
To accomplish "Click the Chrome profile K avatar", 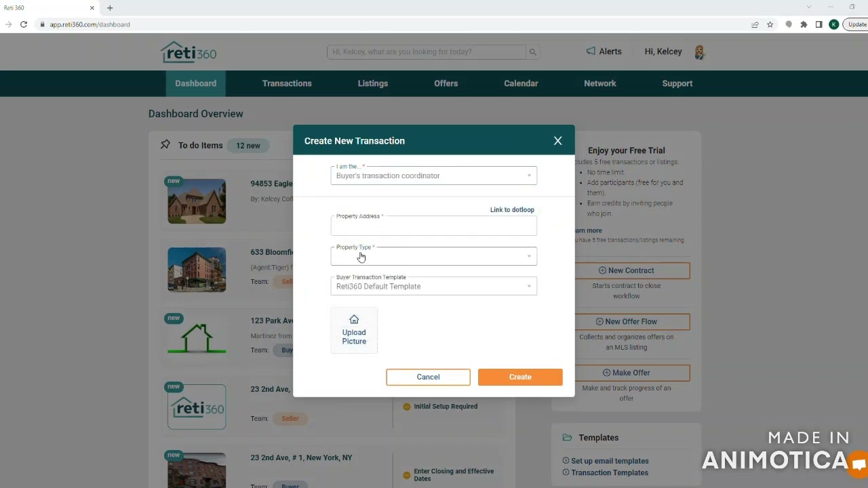I will (834, 24).
